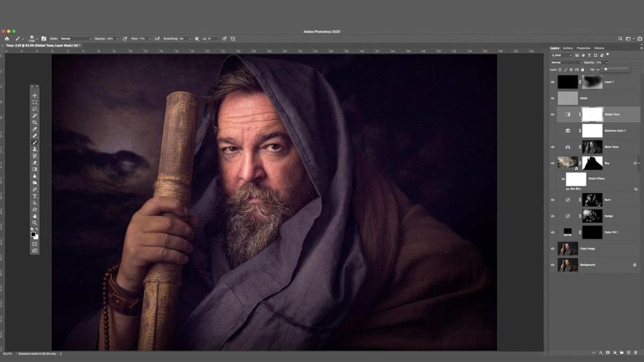Select the Selective Color 1 layer

(615, 131)
